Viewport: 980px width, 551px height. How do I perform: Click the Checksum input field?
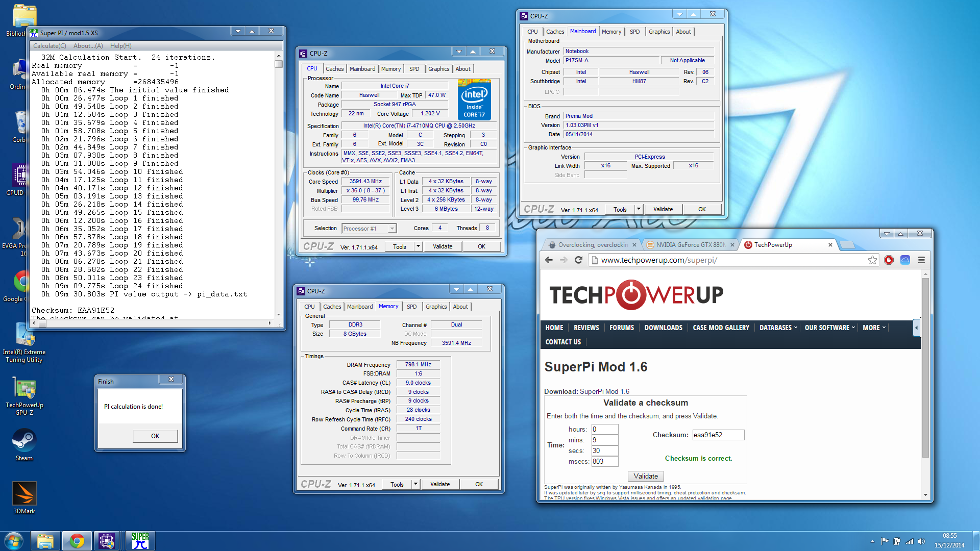point(718,435)
